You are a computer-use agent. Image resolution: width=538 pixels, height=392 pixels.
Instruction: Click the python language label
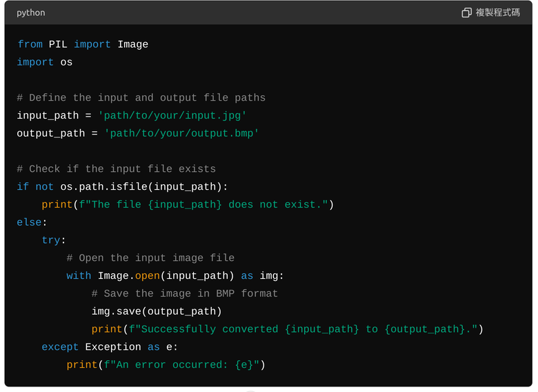point(31,12)
